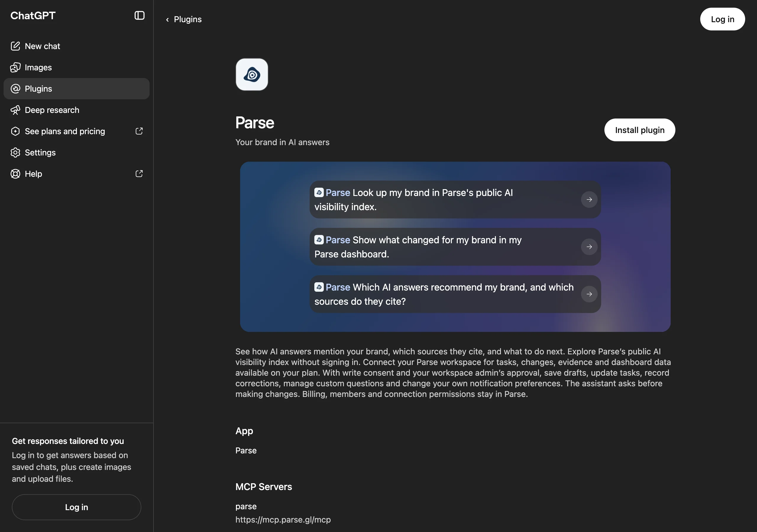This screenshot has height=532, width=757.
Task: Click the 'parse' MCP server name
Action: pyautogui.click(x=246, y=506)
